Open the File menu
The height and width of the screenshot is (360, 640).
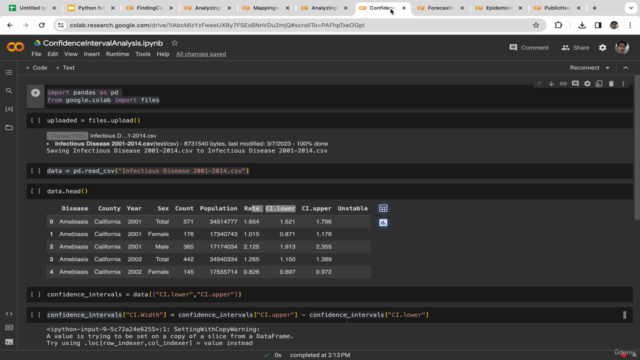pos(36,54)
